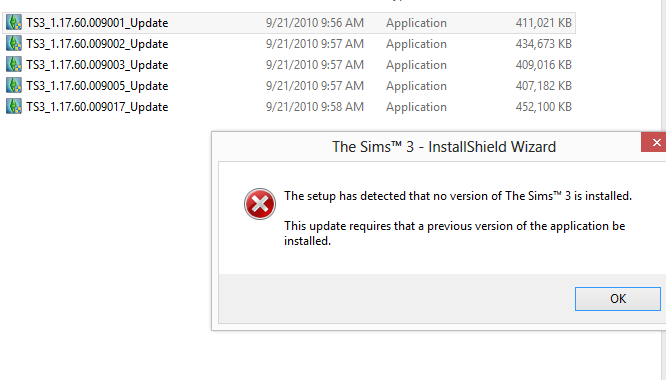Image resolution: width=666 pixels, height=380 pixels.
Task: Click OK to dismiss the error
Action: click(618, 299)
